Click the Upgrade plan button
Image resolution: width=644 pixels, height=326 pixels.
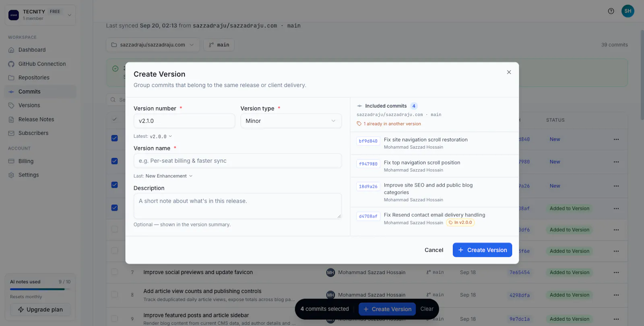tap(40, 309)
